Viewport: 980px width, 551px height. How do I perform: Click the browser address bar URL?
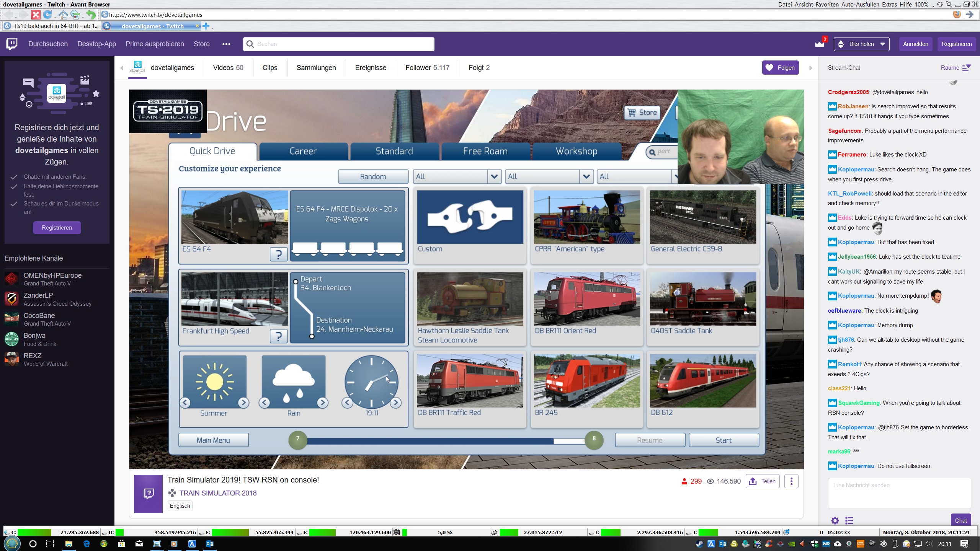coord(155,15)
